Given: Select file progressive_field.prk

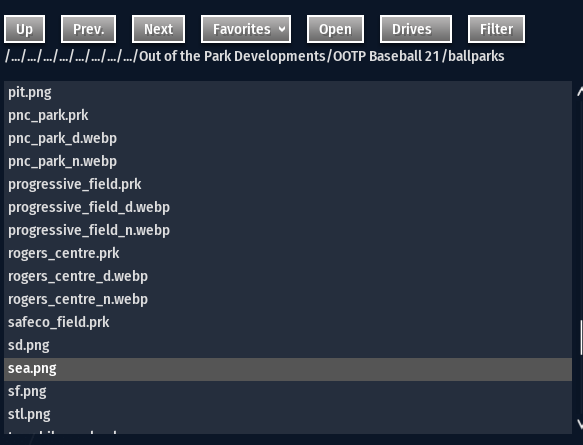Looking at the screenshot, I should click(x=288, y=184).
